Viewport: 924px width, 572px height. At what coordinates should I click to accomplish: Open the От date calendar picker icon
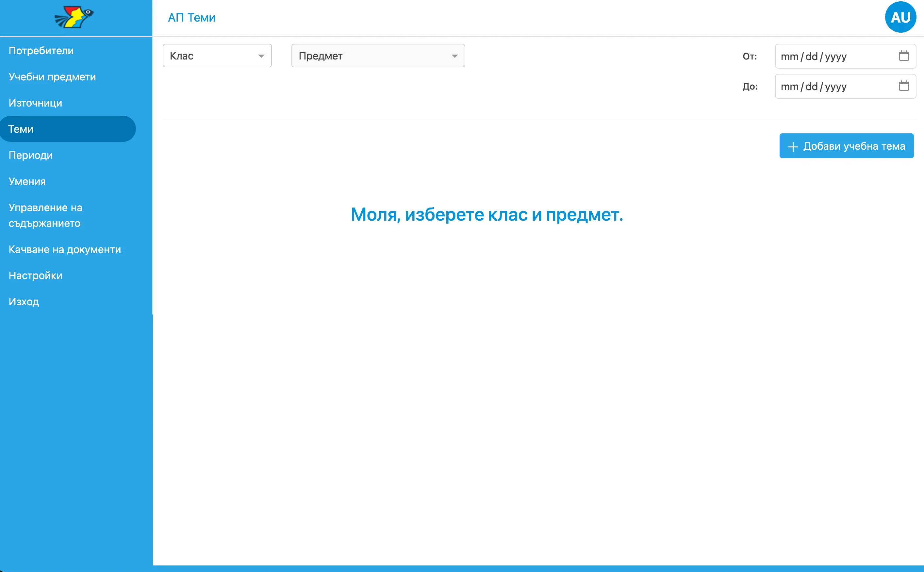[904, 56]
